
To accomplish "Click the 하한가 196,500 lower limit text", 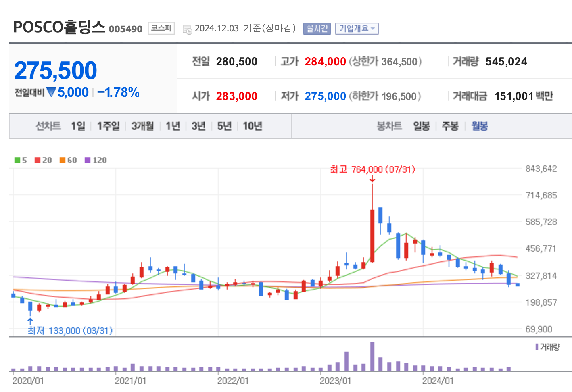I will coord(385,96).
